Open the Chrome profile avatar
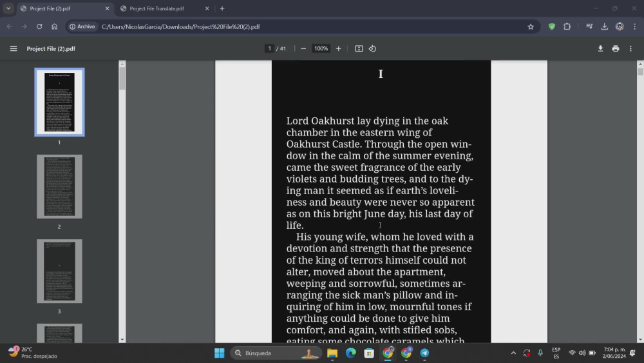The height and width of the screenshot is (363, 644). point(620,26)
